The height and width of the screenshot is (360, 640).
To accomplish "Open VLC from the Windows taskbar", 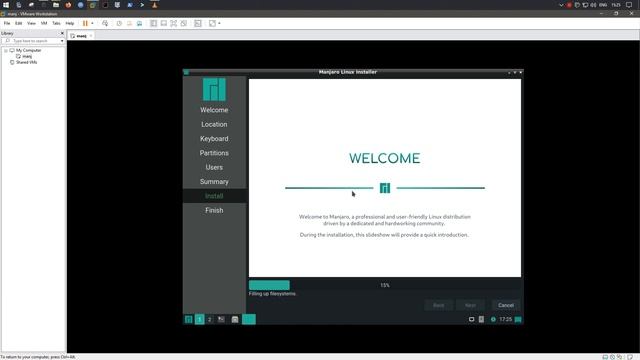I will (x=154, y=5).
